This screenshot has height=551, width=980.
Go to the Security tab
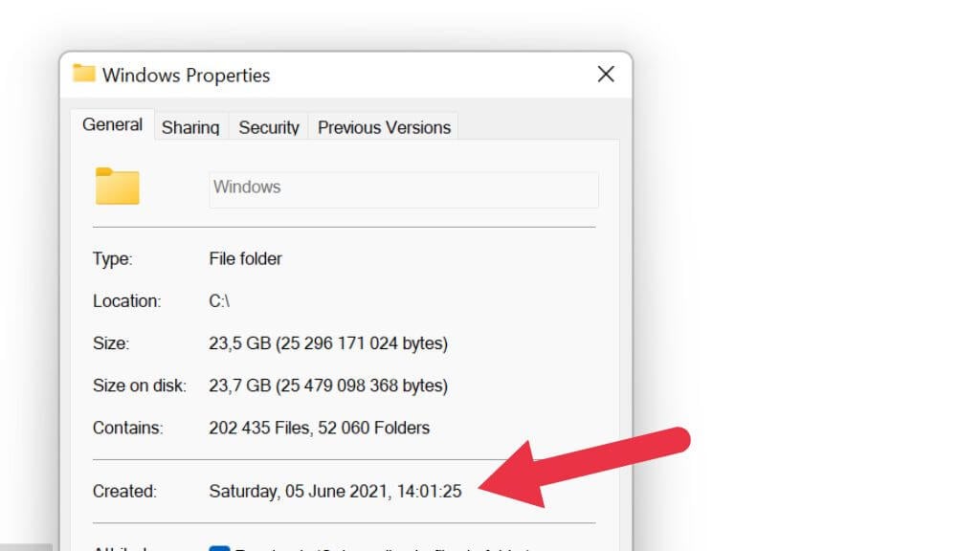tap(269, 127)
